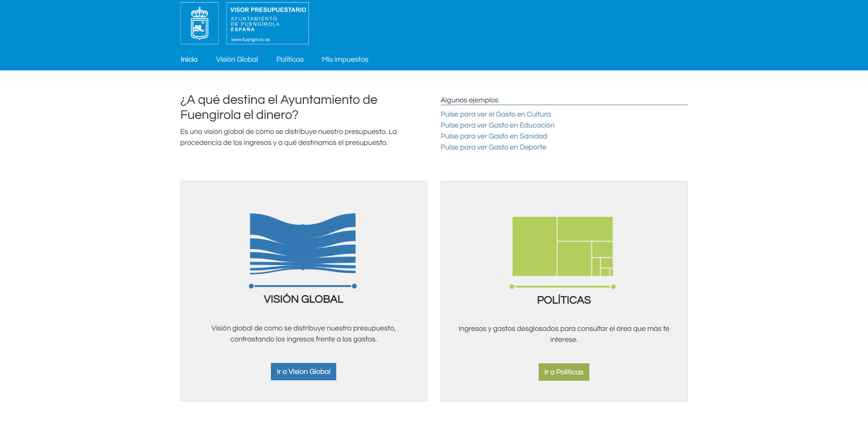This screenshot has height=426, width=868.
Task: Click the Visión Global card description text
Action: tap(303, 334)
